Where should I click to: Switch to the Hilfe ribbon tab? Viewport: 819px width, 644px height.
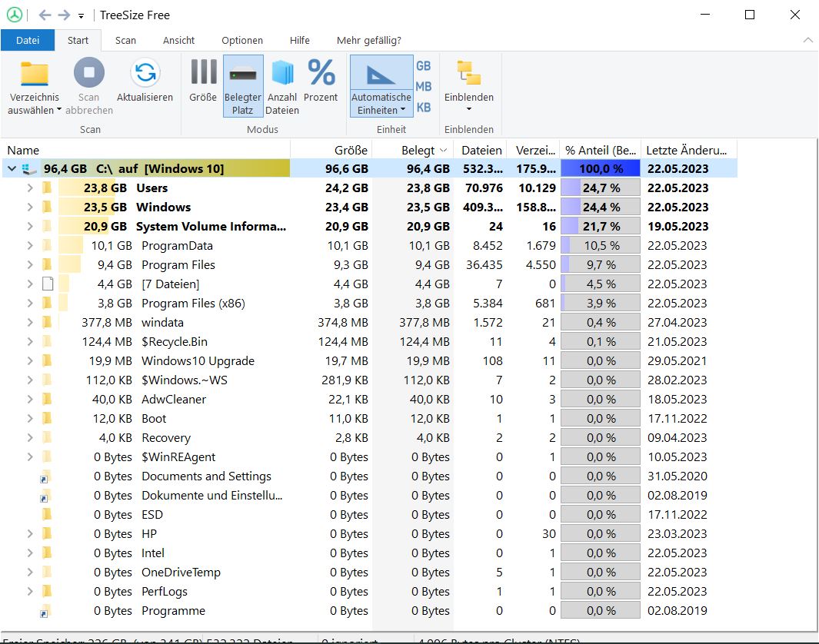(x=300, y=40)
